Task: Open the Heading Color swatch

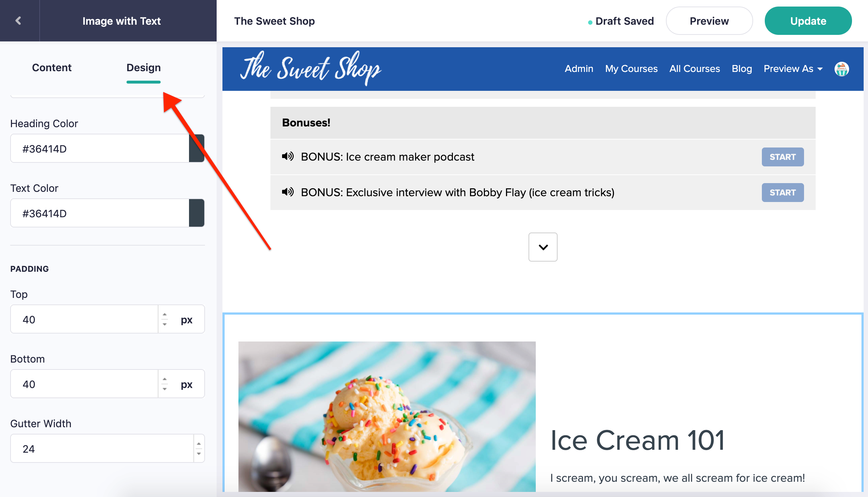Action: [197, 148]
